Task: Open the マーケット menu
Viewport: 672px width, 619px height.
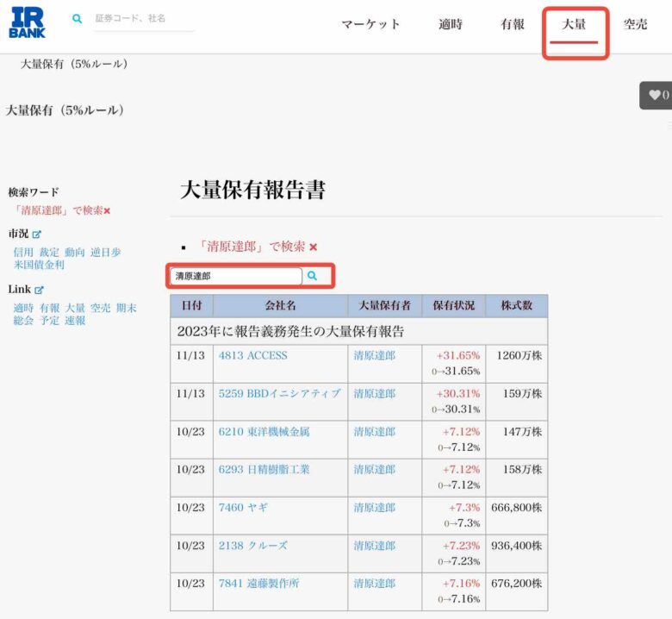Action: tap(370, 24)
